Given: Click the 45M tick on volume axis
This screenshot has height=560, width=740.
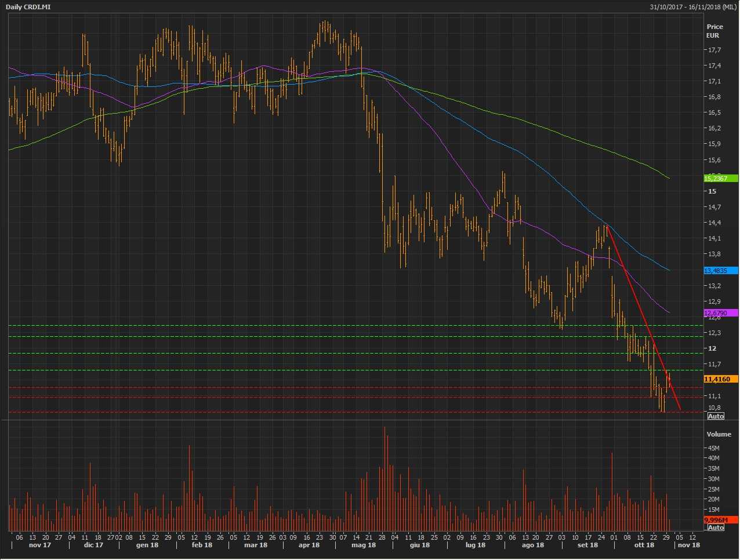Looking at the screenshot, I should (x=713, y=448).
